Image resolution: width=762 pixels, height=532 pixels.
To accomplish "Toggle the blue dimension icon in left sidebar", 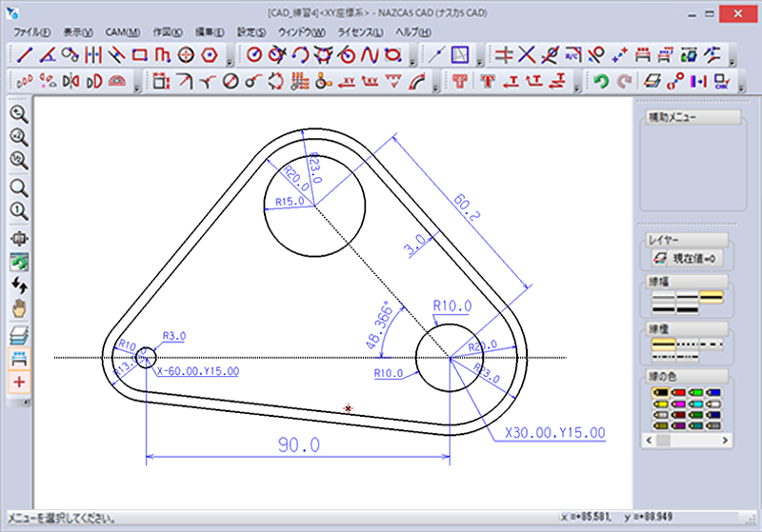I will pos(19,358).
